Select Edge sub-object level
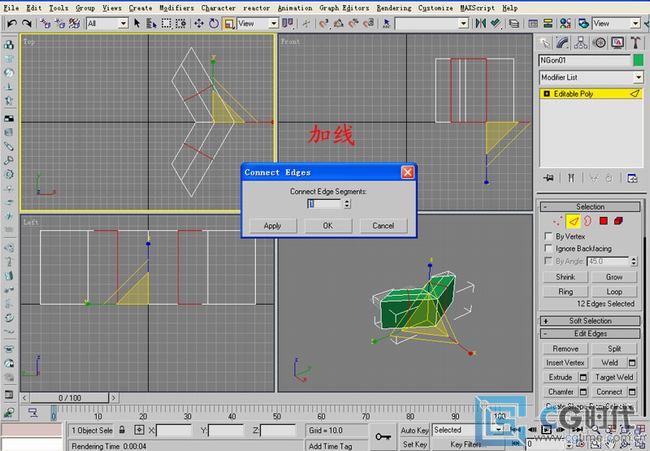The width and height of the screenshot is (650, 451). tap(573, 221)
